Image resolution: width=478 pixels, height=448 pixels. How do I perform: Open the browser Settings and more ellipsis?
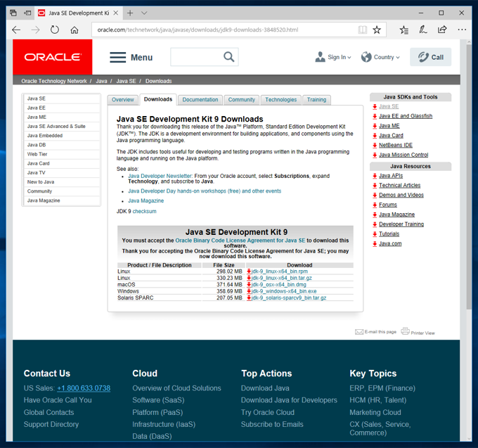[462, 30]
